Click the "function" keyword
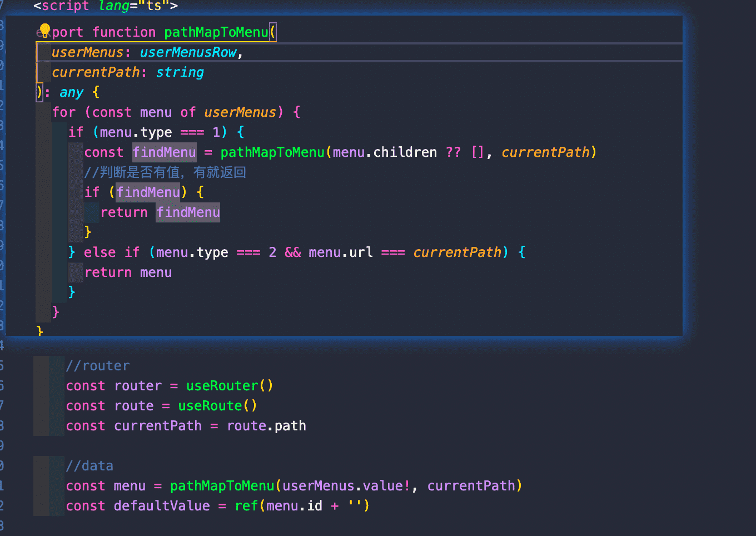 point(124,32)
